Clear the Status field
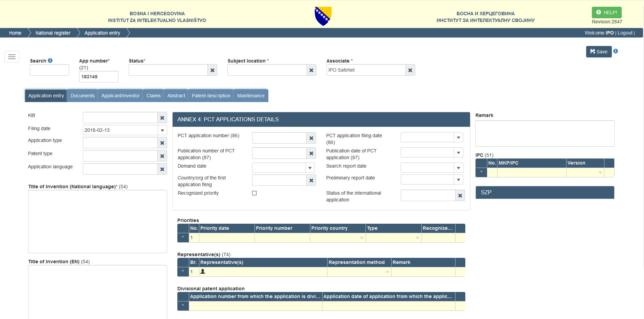Image resolution: width=644 pixels, height=319 pixels. point(213,70)
